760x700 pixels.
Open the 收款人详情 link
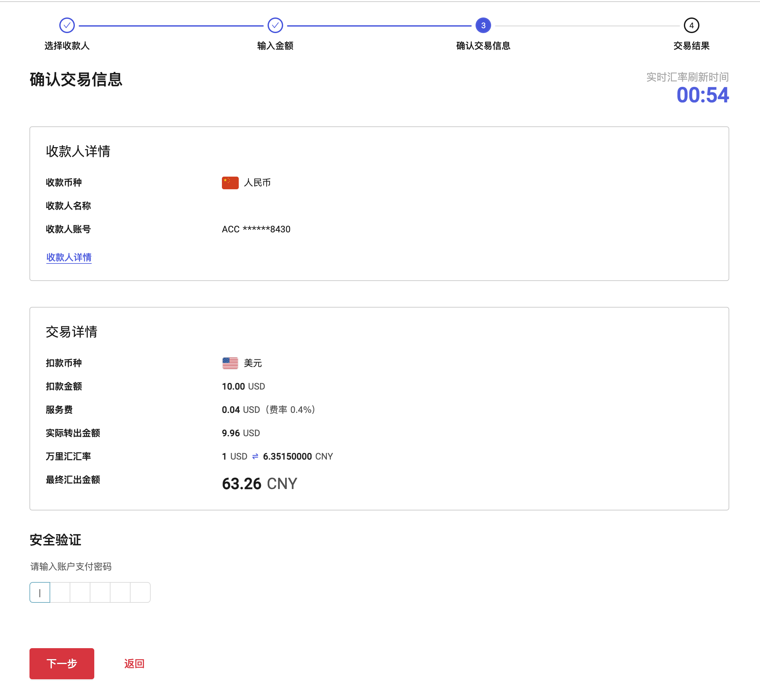(69, 257)
